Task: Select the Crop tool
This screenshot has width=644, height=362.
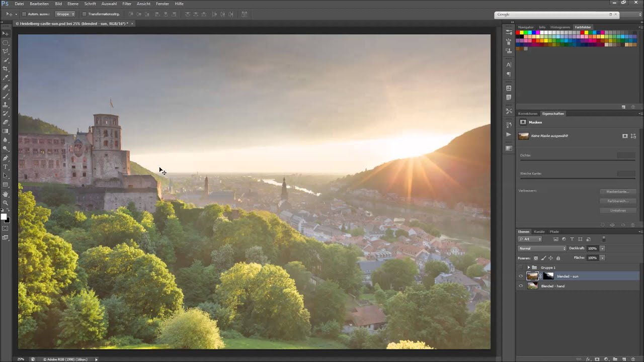Action: (x=6, y=69)
